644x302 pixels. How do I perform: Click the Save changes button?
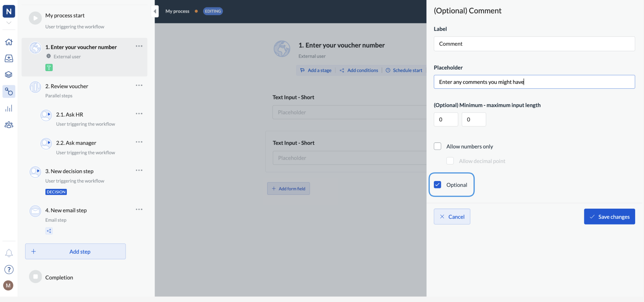point(609,217)
